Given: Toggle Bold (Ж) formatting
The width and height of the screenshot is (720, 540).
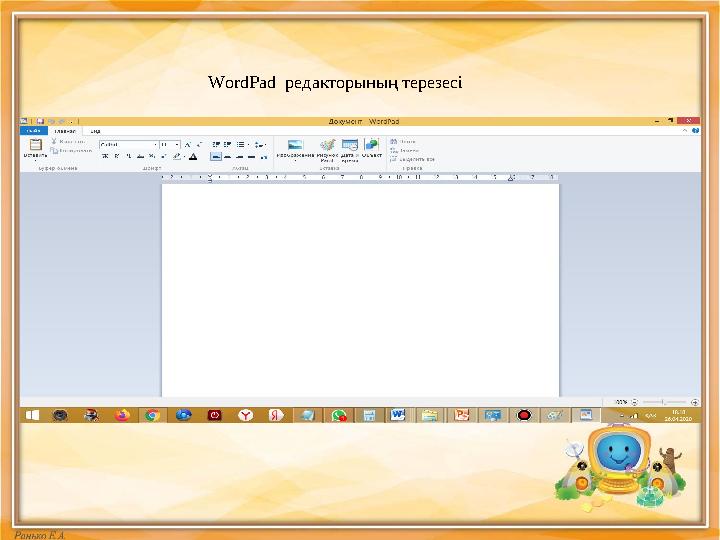Looking at the screenshot, I should pyautogui.click(x=105, y=157).
